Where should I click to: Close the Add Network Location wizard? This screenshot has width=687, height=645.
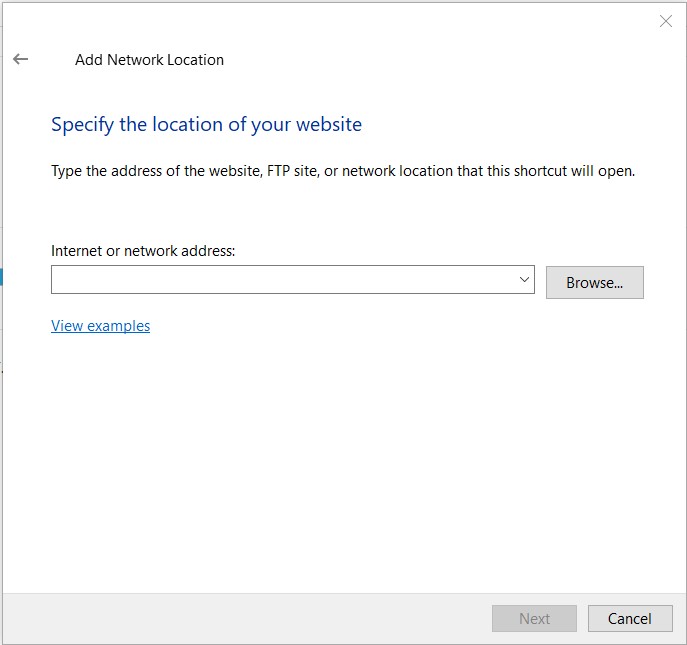pos(666,21)
